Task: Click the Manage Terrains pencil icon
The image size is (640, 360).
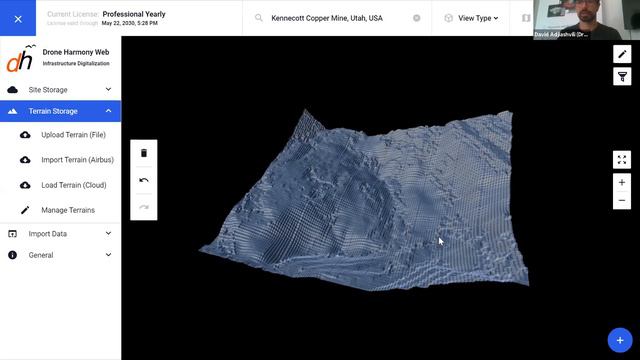Action: pos(25,210)
